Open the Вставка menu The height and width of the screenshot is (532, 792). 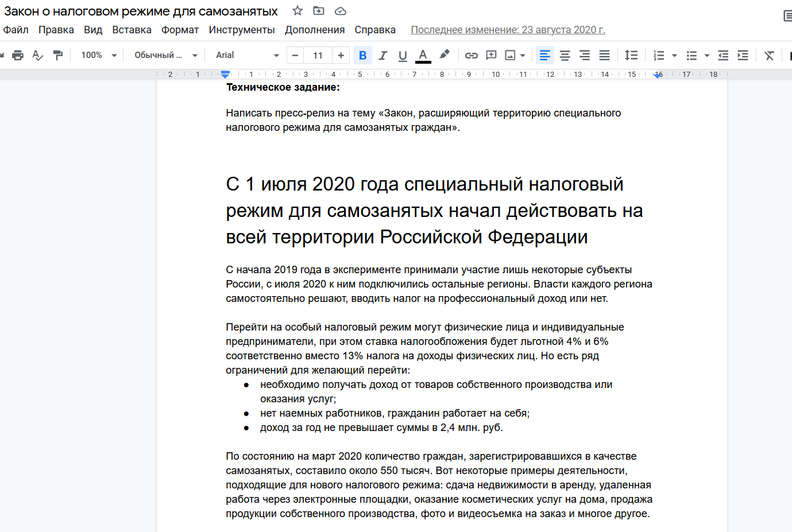132,29
